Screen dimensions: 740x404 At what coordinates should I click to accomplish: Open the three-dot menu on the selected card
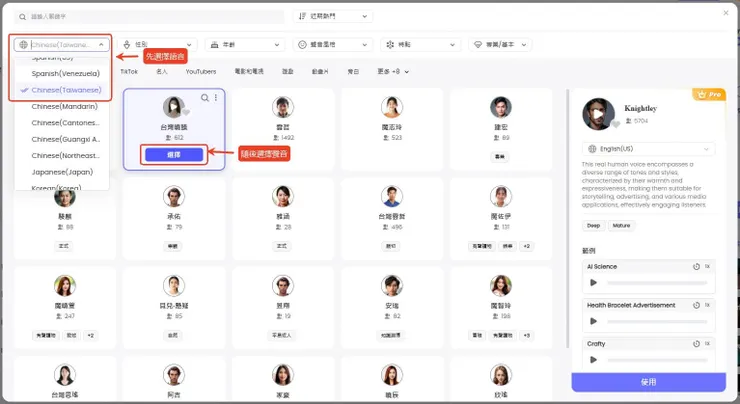coord(216,98)
